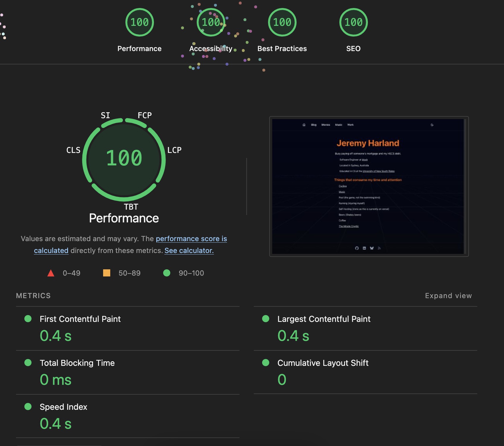This screenshot has width=504, height=446.
Task: Click the orange square 50–89 legend icon
Action: [x=107, y=273]
